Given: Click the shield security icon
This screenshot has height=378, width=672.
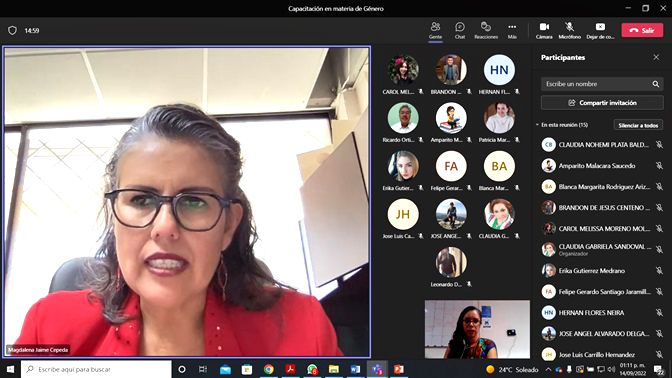Looking at the screenshot, I should [12, 30].
